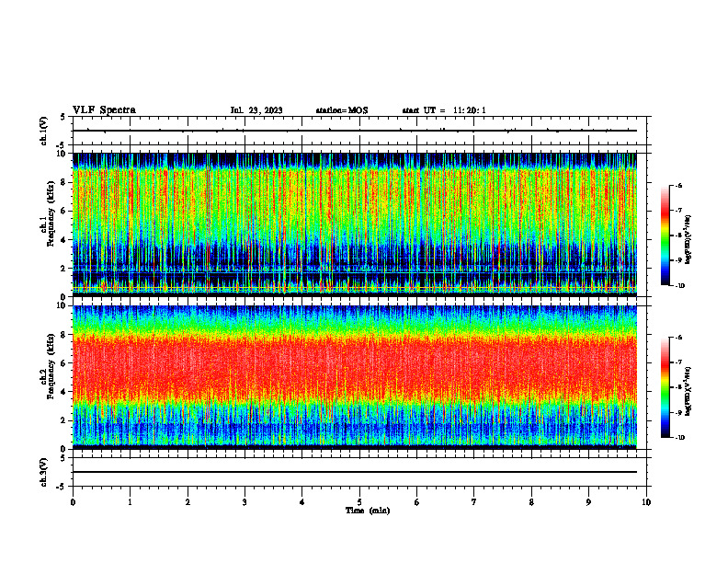Click the "-10" label on lower color bar
Viewport: 728px width, 563px height.
tap(679, 438)
